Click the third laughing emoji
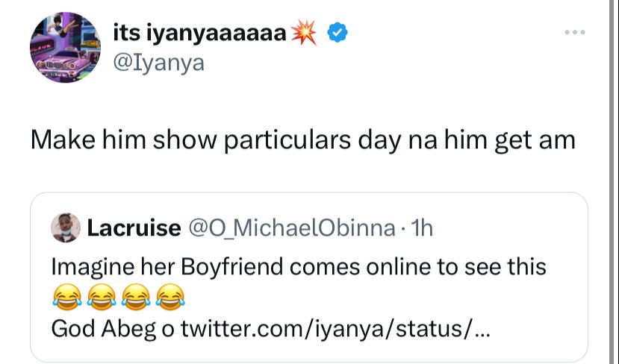Viewport: 619px width, 364px height. 136,298
